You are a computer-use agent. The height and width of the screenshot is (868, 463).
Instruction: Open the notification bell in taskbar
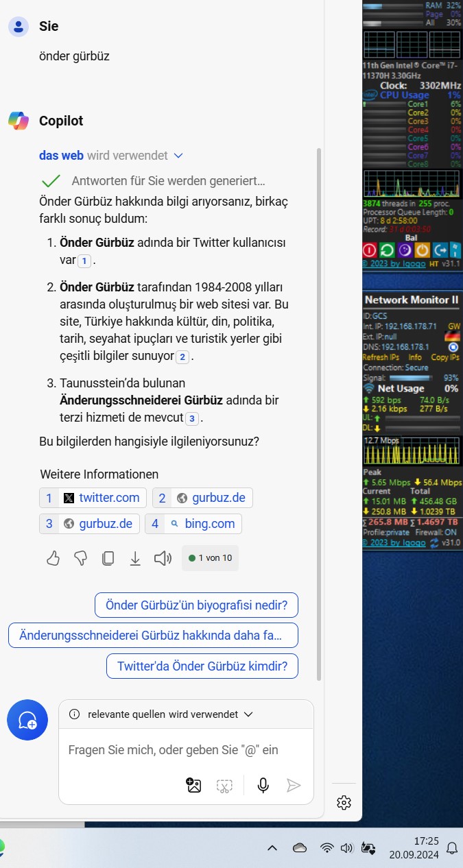(x=453, y=848)
